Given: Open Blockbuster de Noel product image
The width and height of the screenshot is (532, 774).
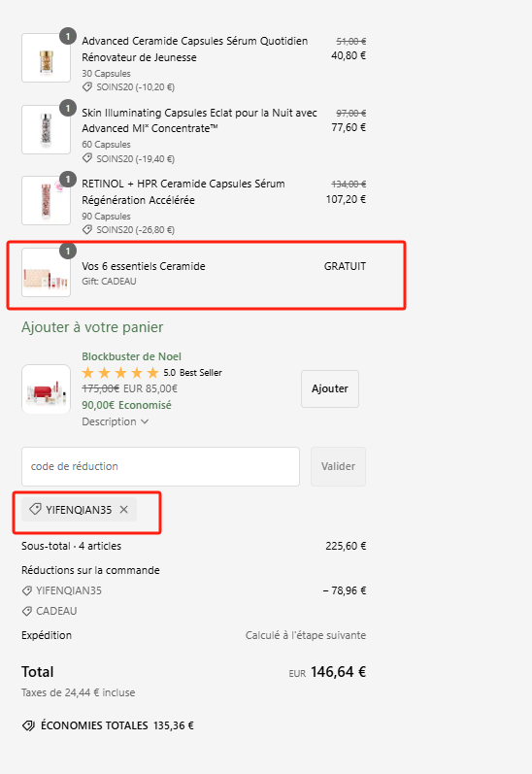Looking at the screenshot, I should point(46,389).
